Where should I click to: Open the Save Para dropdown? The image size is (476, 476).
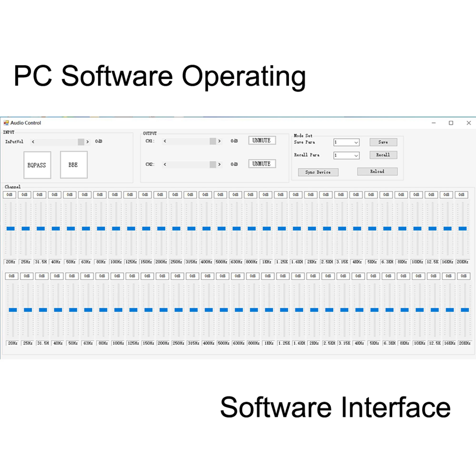[x=356, y=142]
